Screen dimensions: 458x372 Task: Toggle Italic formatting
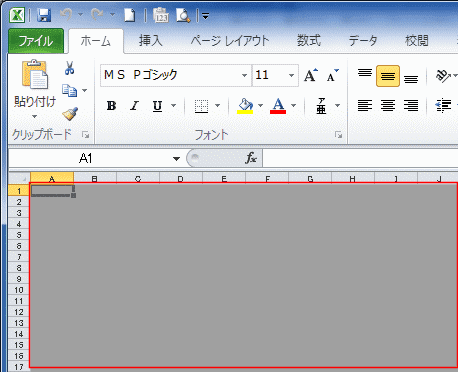click(x=134, y=106)
